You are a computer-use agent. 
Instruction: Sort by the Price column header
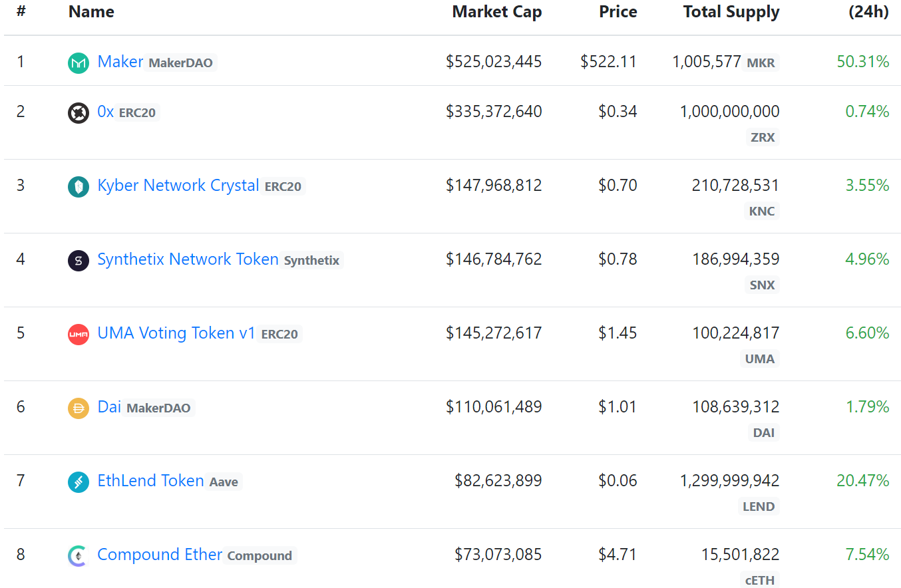[x=618, y=11]
